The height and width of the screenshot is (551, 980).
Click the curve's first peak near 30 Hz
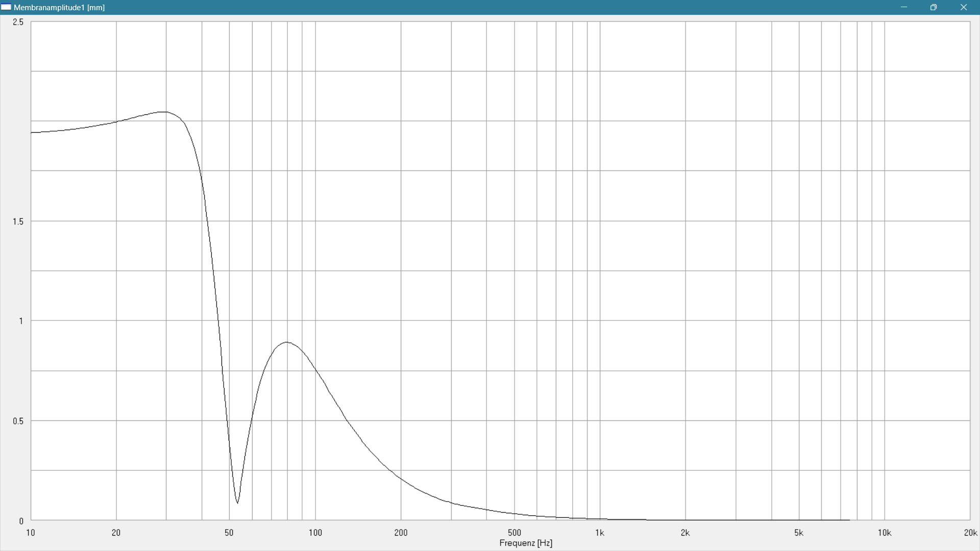pos(163,112)
